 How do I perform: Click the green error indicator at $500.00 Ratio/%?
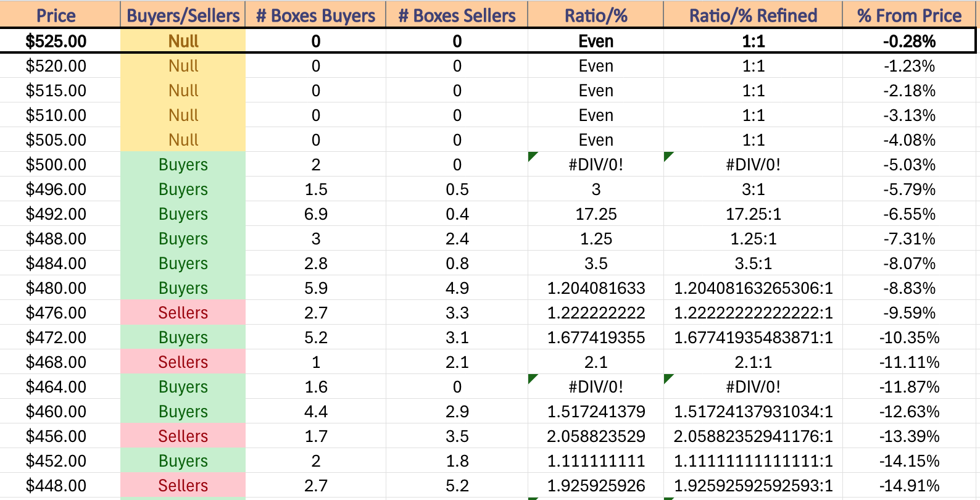(533, 156)
